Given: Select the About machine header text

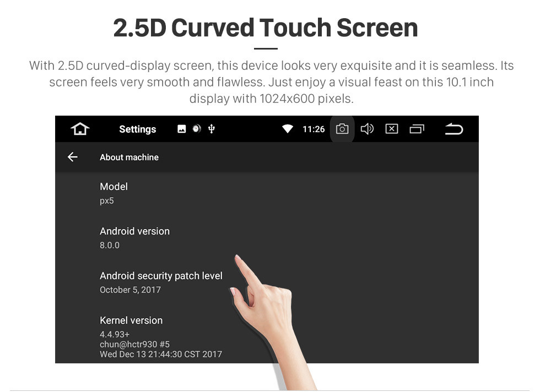Looking at the screenshot, I should (x=129, y=157).
